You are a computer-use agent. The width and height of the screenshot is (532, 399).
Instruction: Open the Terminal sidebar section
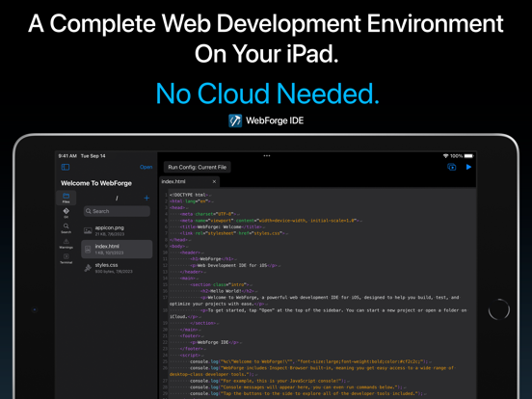tap(66, 258)
